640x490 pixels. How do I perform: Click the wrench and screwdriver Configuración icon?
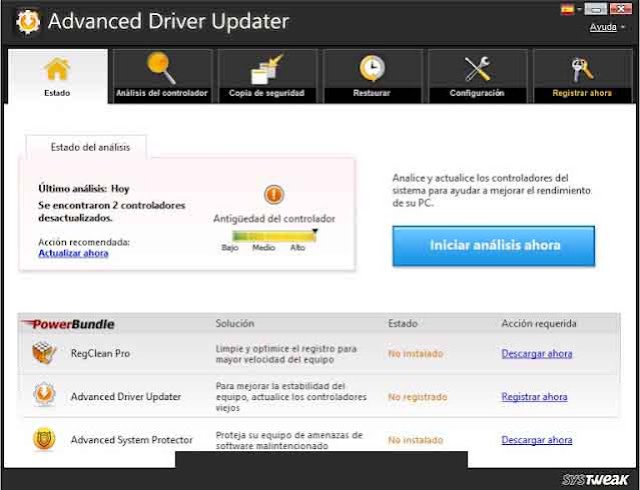click(x=477, y=69)
